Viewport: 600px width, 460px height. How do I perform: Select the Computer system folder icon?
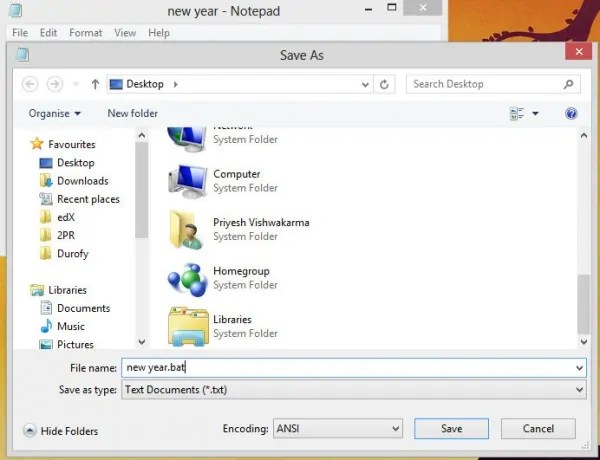point(187,181)
